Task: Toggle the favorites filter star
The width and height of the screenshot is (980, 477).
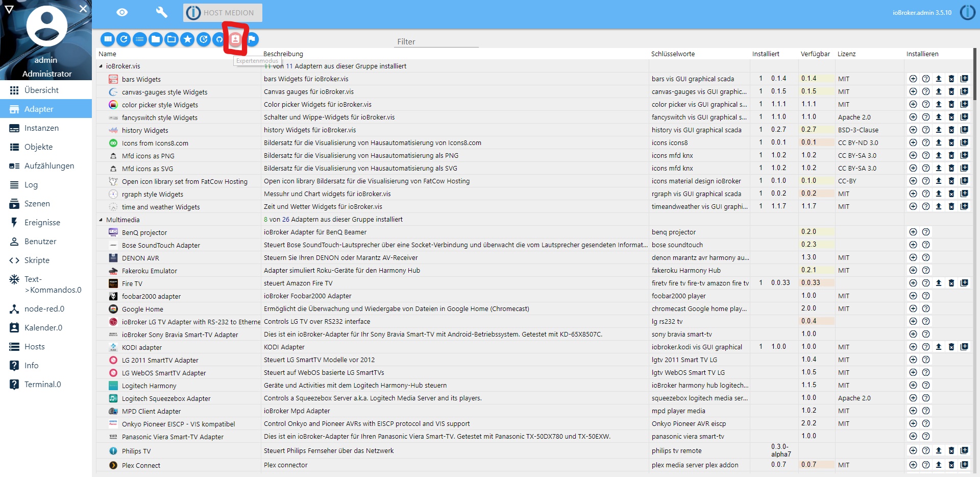Action: click(187, 39)
